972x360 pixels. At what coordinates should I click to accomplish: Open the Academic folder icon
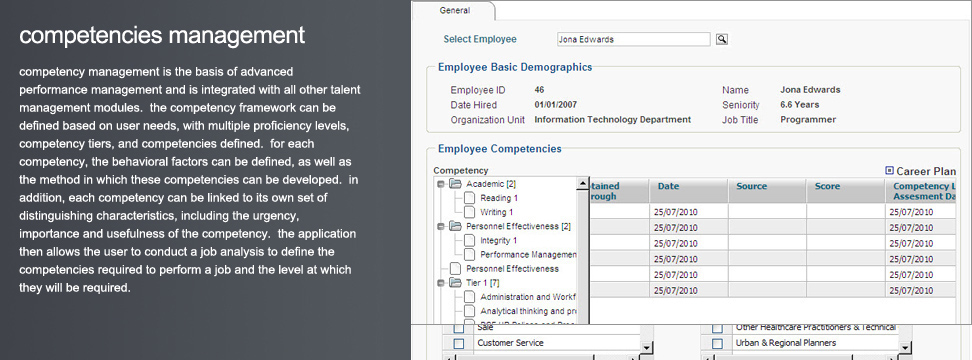click(456, 184)
